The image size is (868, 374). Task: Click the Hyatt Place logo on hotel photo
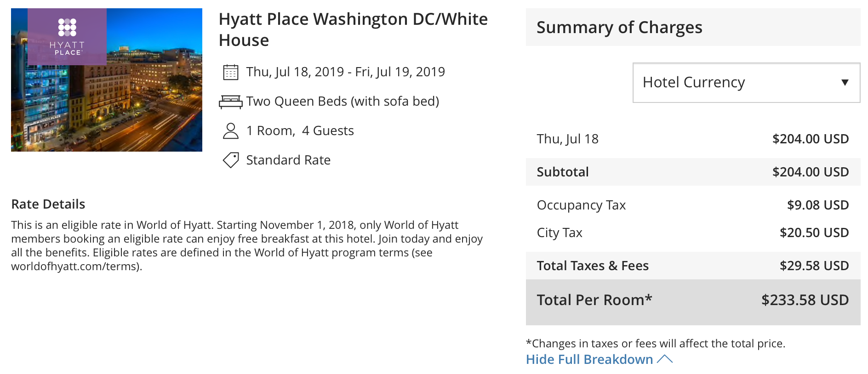(67, 37)
